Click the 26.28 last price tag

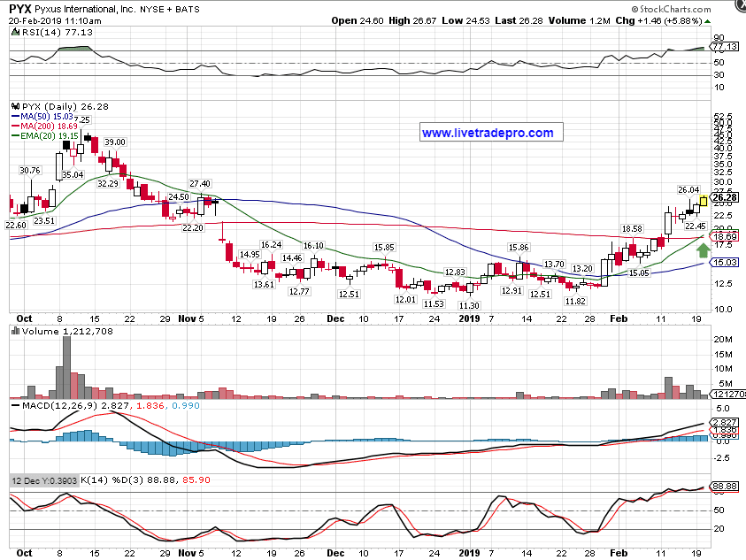pos(725,197)
